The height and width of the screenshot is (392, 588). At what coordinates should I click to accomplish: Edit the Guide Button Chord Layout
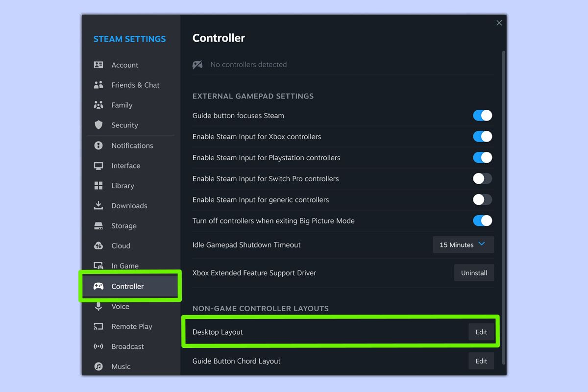[481, 361]
